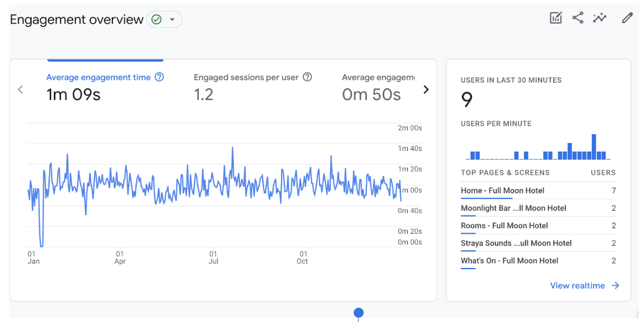
Task: Select Rooms - Full Moon Hotel row
Action: (x=504, y=225)
